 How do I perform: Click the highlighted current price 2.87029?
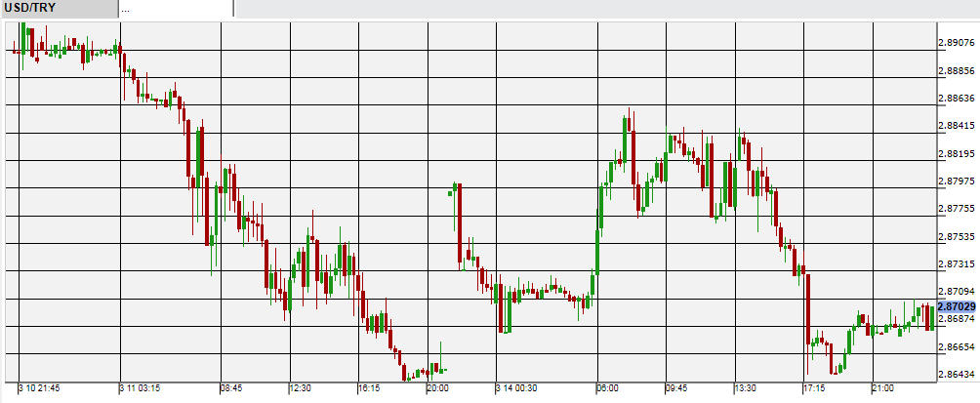point(956,305)
